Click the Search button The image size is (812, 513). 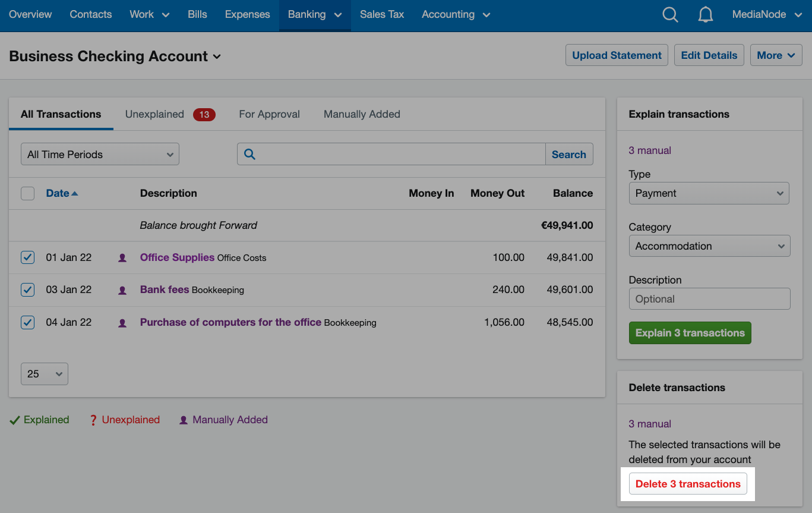(x=569, y=154)
